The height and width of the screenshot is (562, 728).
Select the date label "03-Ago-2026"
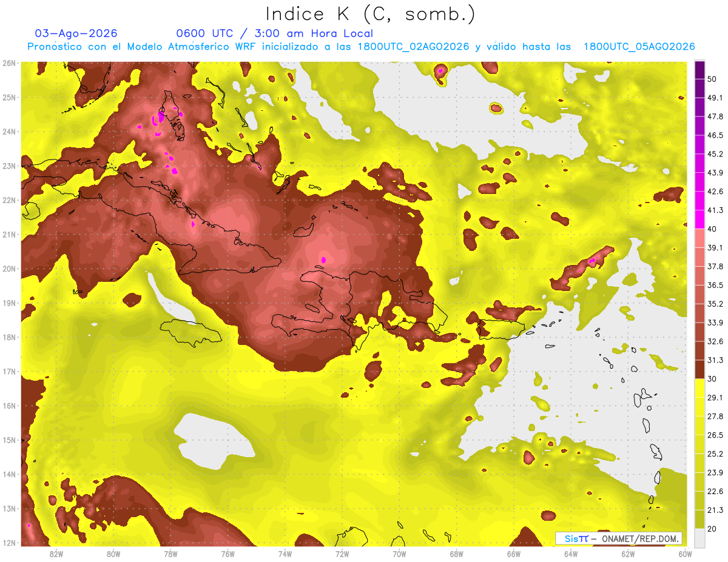[76, 33]
